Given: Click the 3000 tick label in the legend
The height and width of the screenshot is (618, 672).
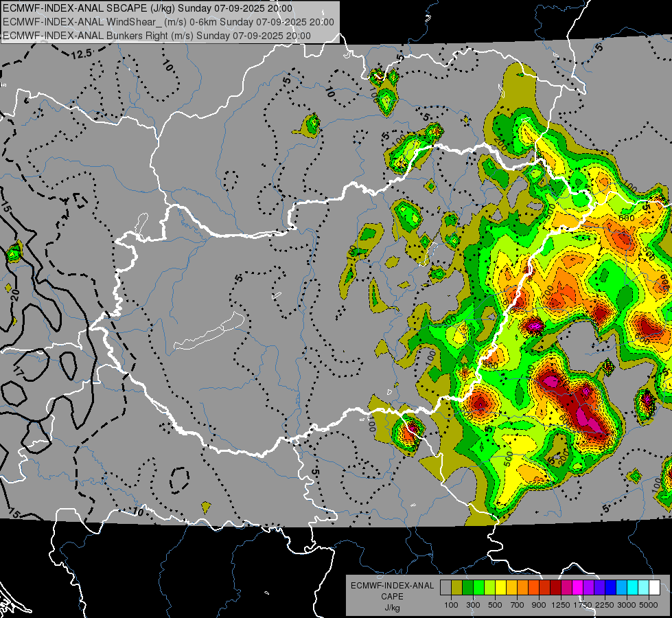Looking at the screenshot, I should click(627, 605).
